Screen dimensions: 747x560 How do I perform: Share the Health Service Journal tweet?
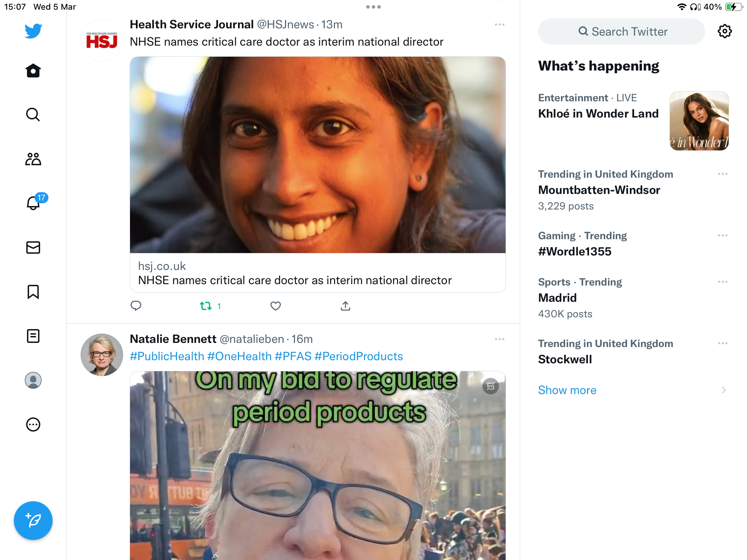tap(345, 306)
